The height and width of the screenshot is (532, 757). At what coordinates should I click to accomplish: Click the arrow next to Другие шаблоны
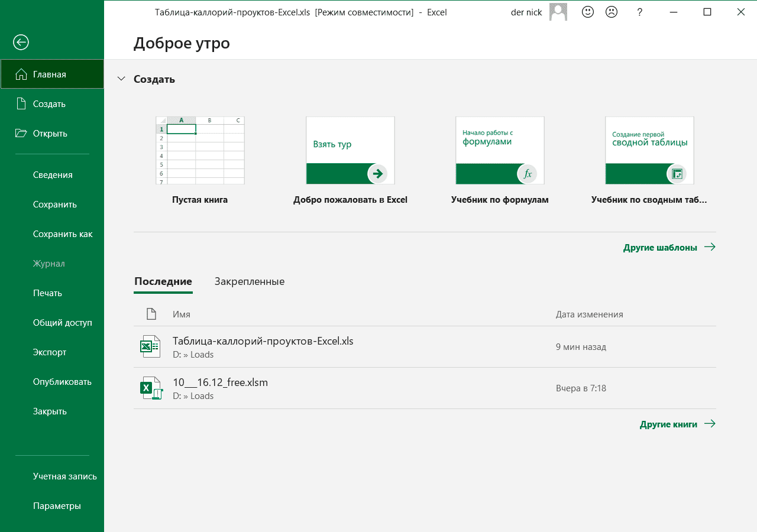[710, 247]
